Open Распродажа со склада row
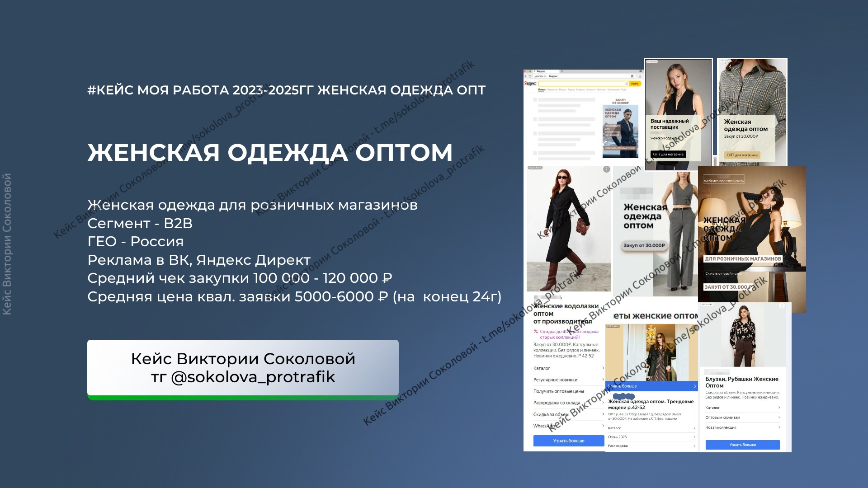 click(x=569, y=403)
